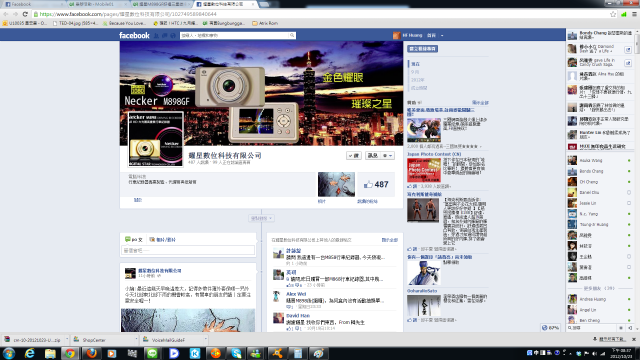Open friend requests icon in Facebook header
The width and height of the screenshot is (640, 360).
click(156, 36)
